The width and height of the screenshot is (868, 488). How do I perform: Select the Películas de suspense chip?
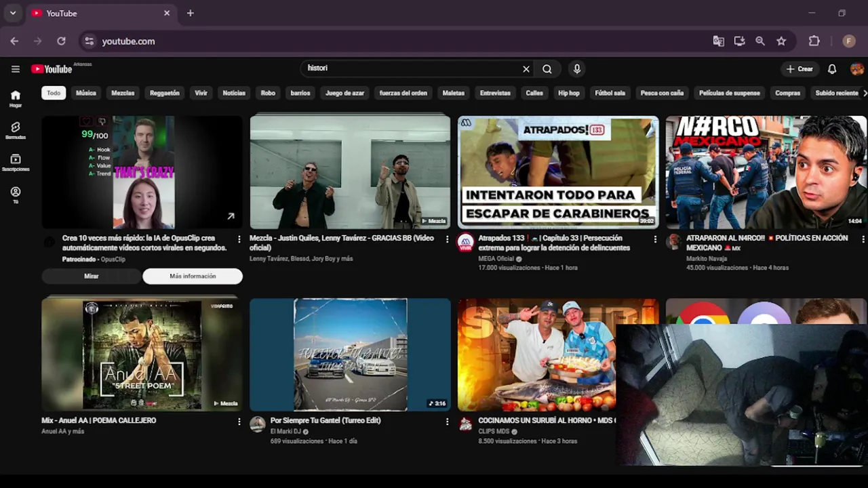730,93
